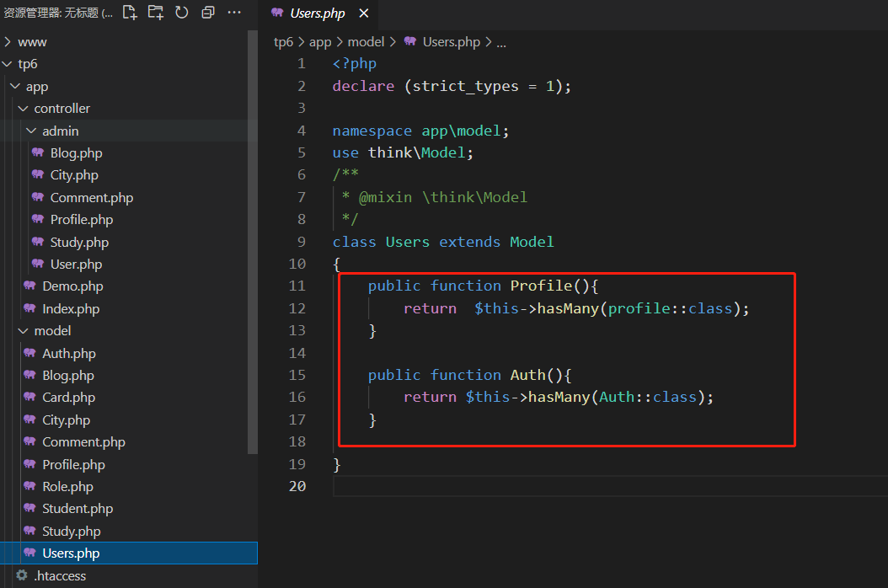
Task: Open Auth.php in model folder
Action: [x=69, y=354]
